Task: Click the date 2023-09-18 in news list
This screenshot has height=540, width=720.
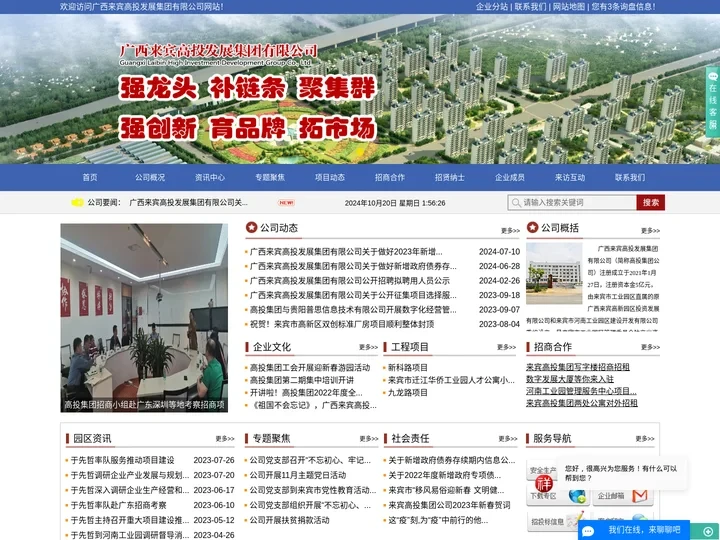Action: pos(499,295)
